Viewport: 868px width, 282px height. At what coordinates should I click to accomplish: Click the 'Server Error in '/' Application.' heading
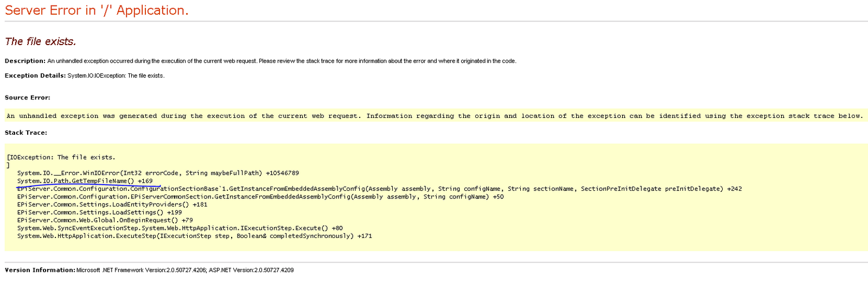(x=97, y=10)
